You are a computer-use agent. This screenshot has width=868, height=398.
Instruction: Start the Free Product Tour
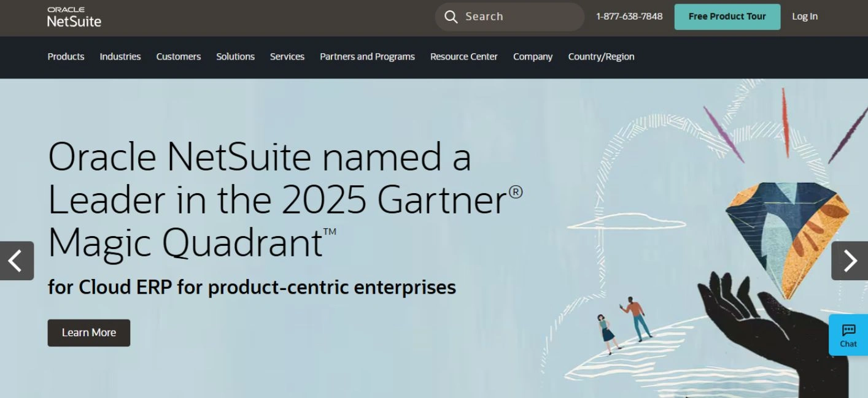point(727,17)
